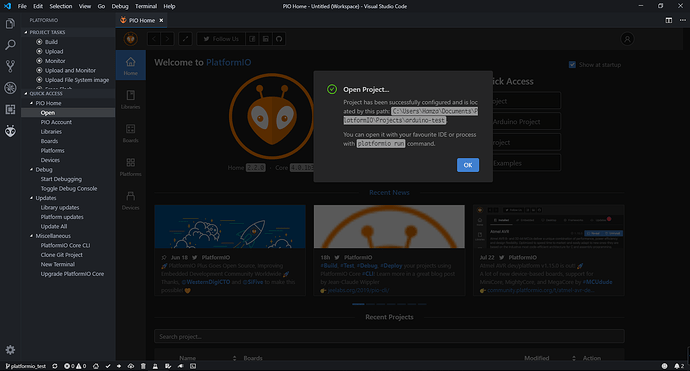Open the Edit menu
Image resolution: width=690 pixels, height=371 pixels.
coord(38,6)
